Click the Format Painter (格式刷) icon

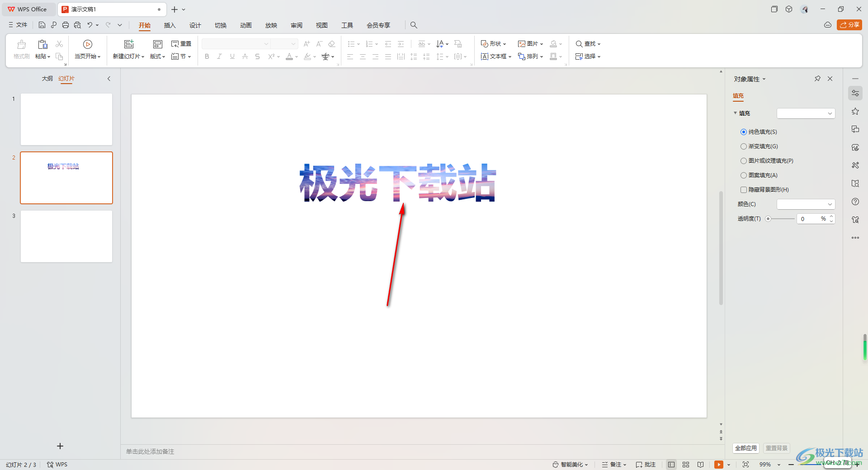[x=21, y=44]
